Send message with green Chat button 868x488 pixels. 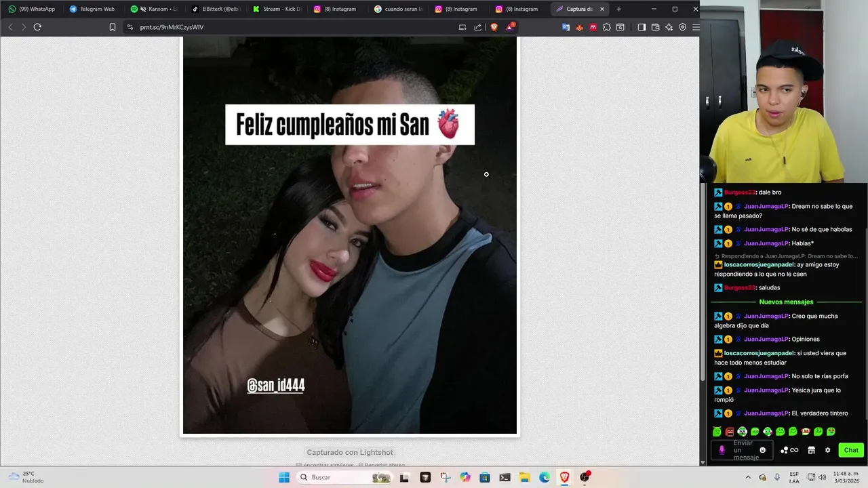[x=851, y=450]
